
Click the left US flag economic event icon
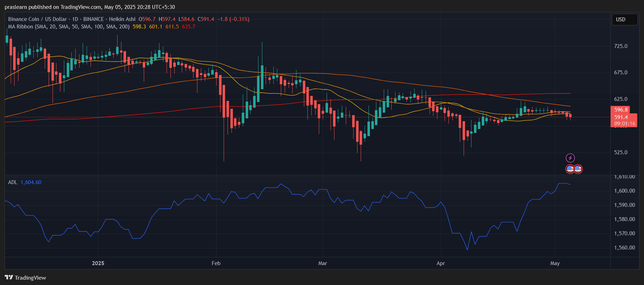click(570, 169)
